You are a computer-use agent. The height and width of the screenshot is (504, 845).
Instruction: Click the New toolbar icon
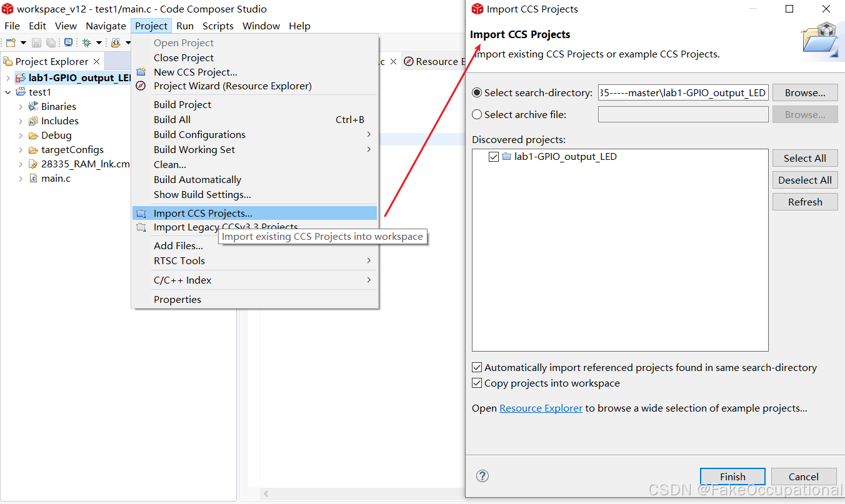pos(11,42)
